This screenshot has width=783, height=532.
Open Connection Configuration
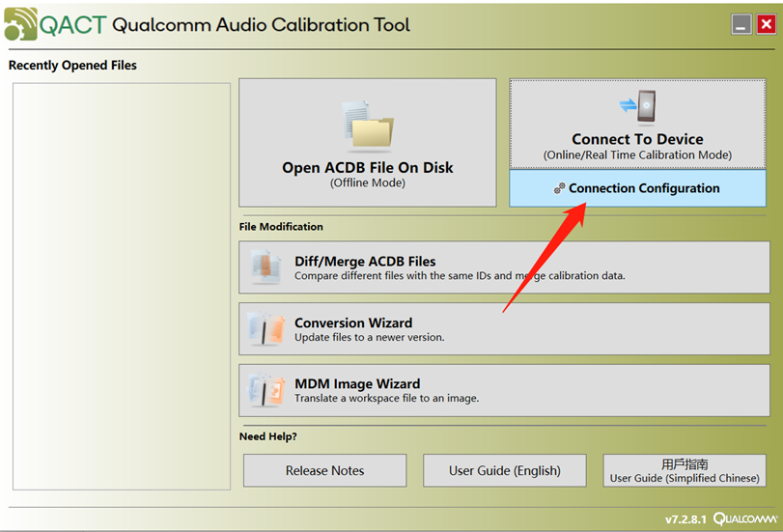tap(637, 188)
